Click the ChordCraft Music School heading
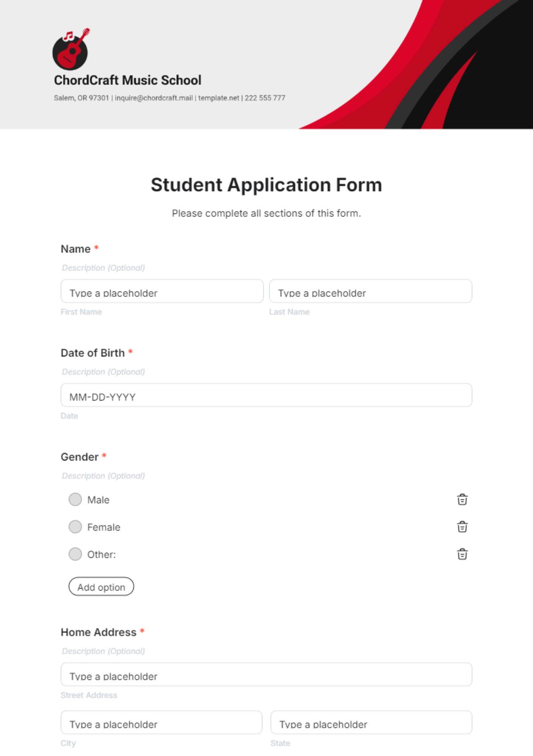The height and width of the screenshot is (756, 533). click(127, 80)
